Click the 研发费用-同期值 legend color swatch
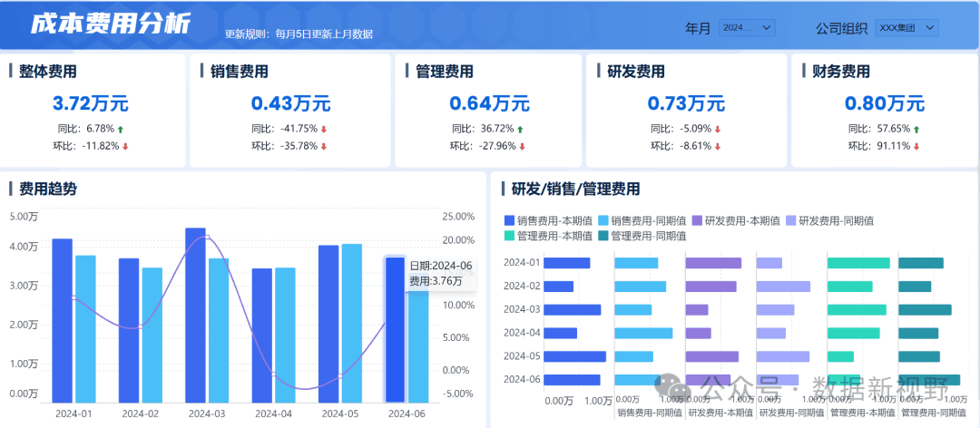980x428 pixels. (x=790, y=220)
